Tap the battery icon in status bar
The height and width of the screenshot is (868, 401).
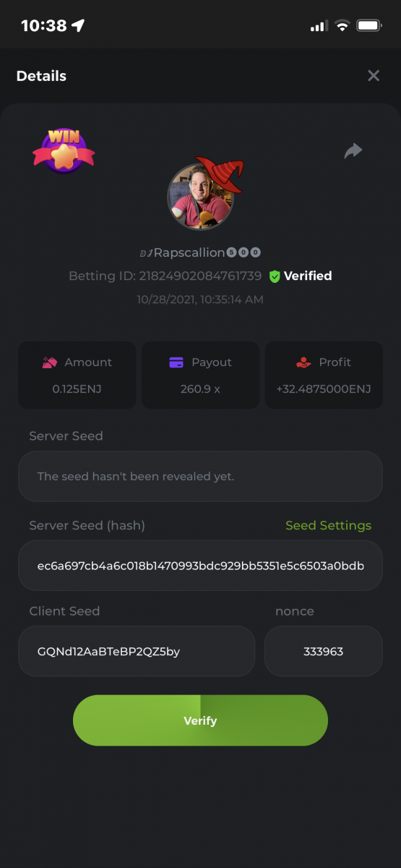click(x=369, y=26)
